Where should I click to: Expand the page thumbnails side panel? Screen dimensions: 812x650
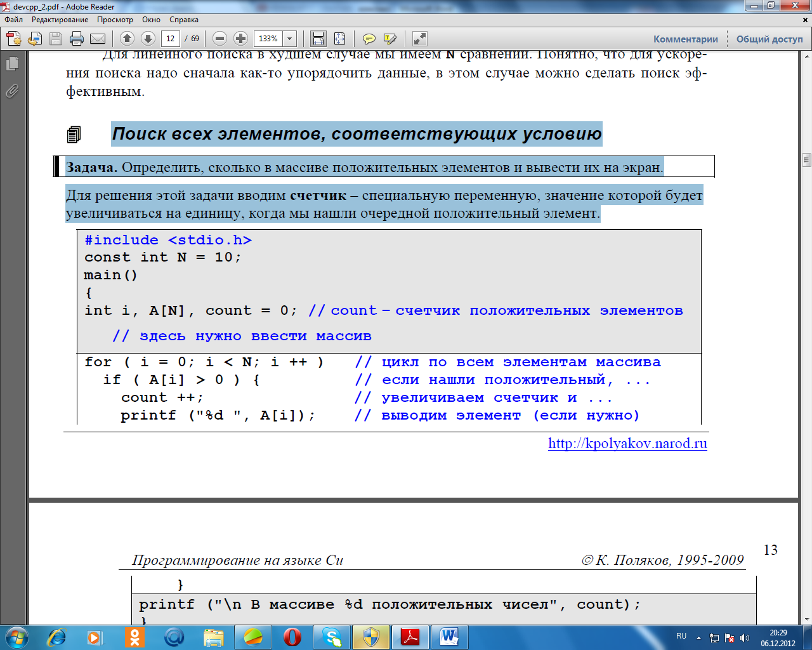click(12, 64)
